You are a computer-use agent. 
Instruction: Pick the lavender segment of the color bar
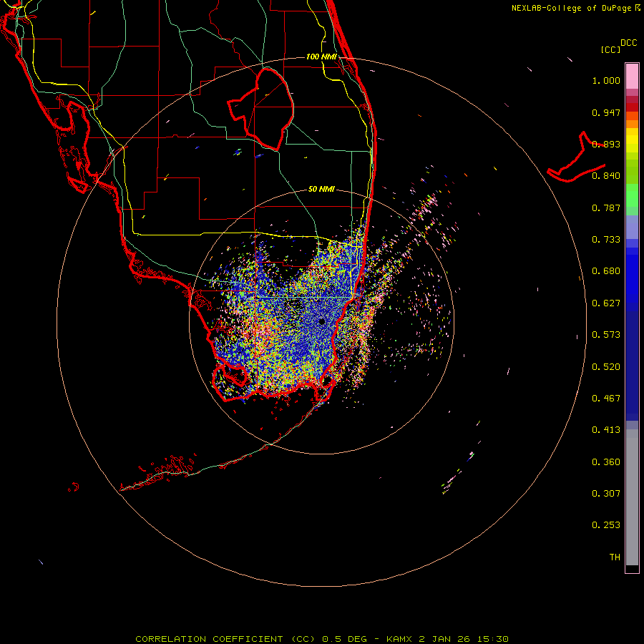(632, 228)
